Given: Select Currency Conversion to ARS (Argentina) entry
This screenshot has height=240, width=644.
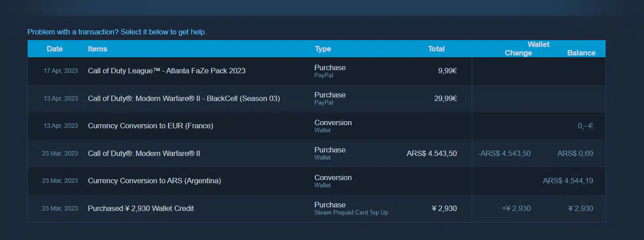Looking at the screenshot, I should click(x=316, y=181).
